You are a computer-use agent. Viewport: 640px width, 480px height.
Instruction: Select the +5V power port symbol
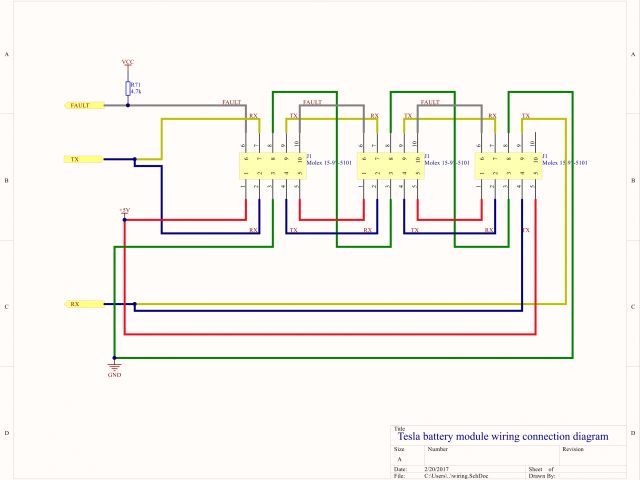tap(124, 212)
